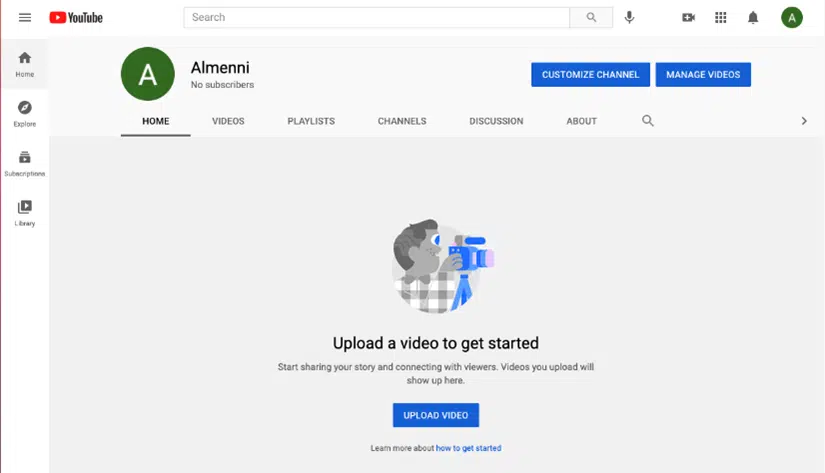Open the About tab
The width and height of the screenshot is (825, 473).
click(x=581, y=121)
